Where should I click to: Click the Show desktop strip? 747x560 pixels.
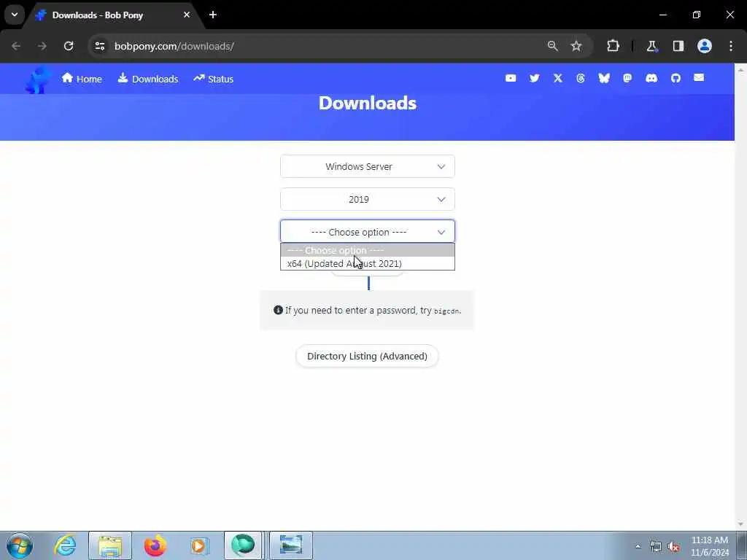pos(742,545)
